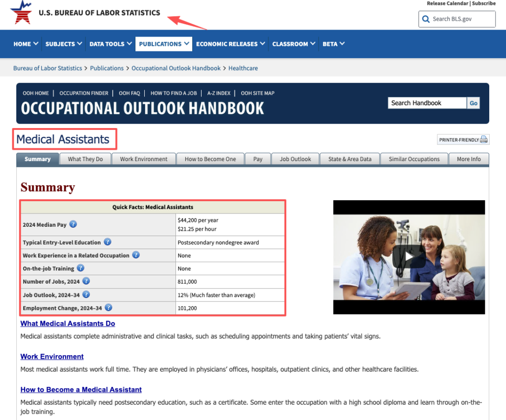Switch to the Pay tab
This screenshot has height=420, width=506.
[257, 159]
